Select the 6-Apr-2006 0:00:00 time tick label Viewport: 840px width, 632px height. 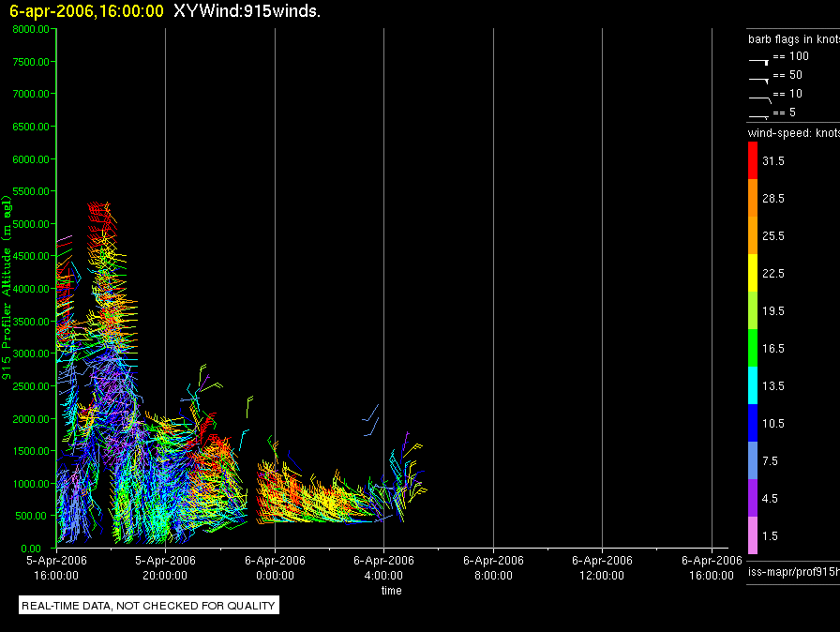coord(274,565)
